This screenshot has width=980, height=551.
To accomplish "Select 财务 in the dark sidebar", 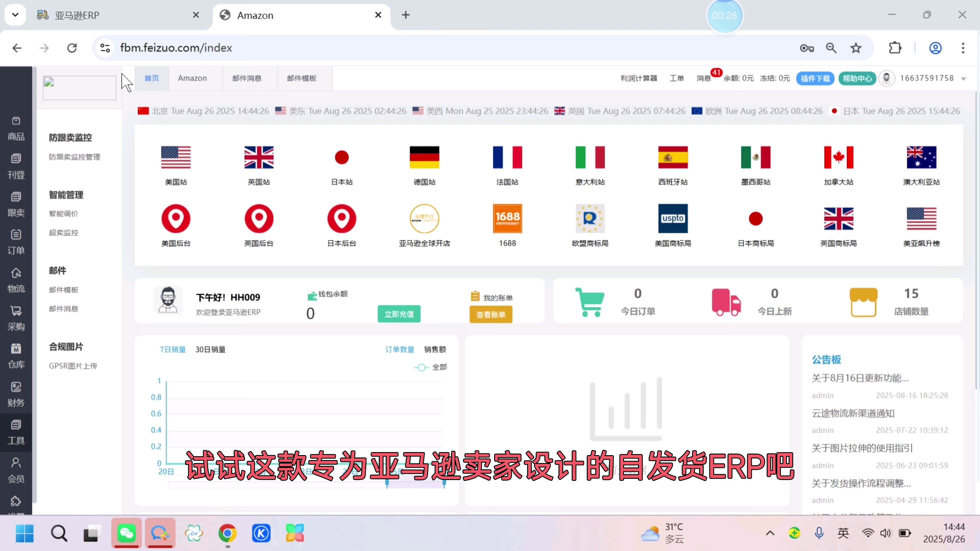I will (x=16, y=395).
